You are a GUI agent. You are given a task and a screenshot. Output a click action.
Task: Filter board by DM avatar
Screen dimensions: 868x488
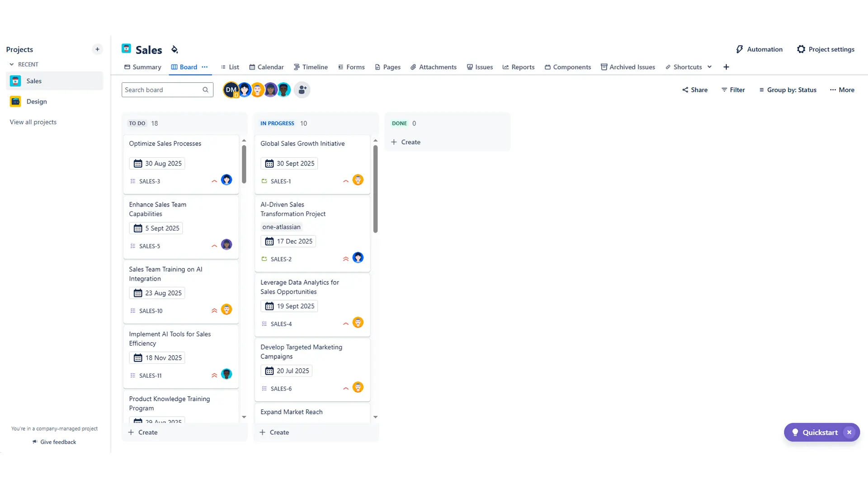tap(231, 90)
